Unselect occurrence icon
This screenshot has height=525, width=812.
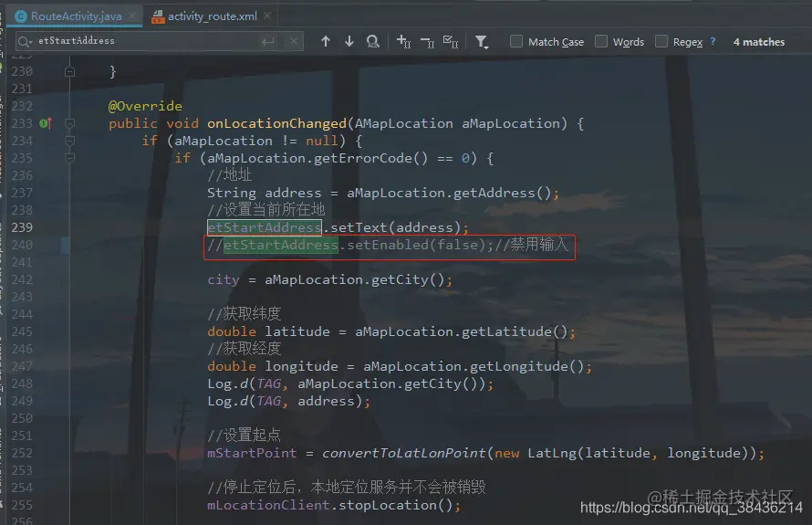pos(427,41)
